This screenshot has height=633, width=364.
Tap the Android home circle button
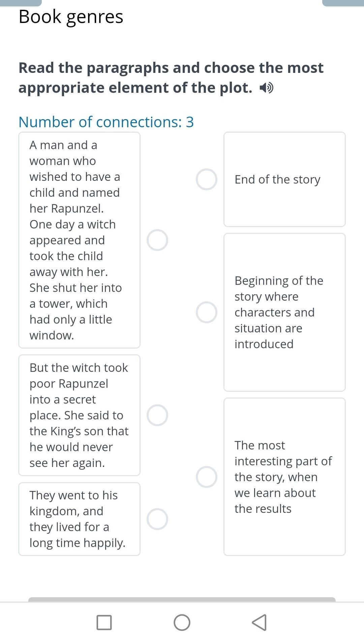182,622
